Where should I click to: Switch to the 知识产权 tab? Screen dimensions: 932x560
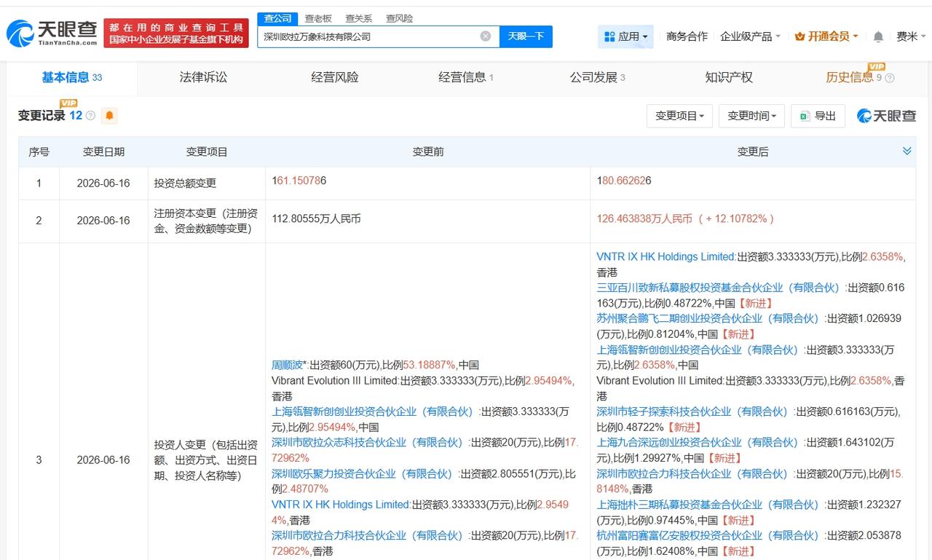[x=729, y=77]
